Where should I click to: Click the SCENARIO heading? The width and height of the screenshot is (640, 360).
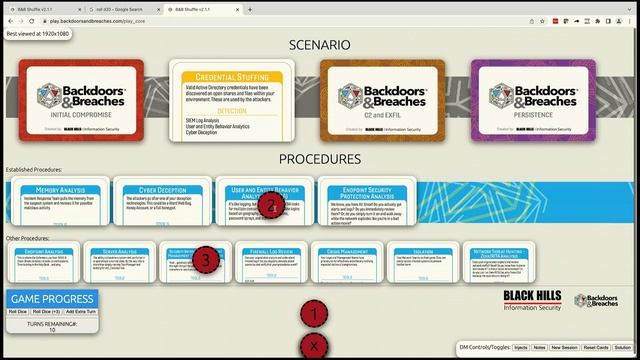coord(320,45)
